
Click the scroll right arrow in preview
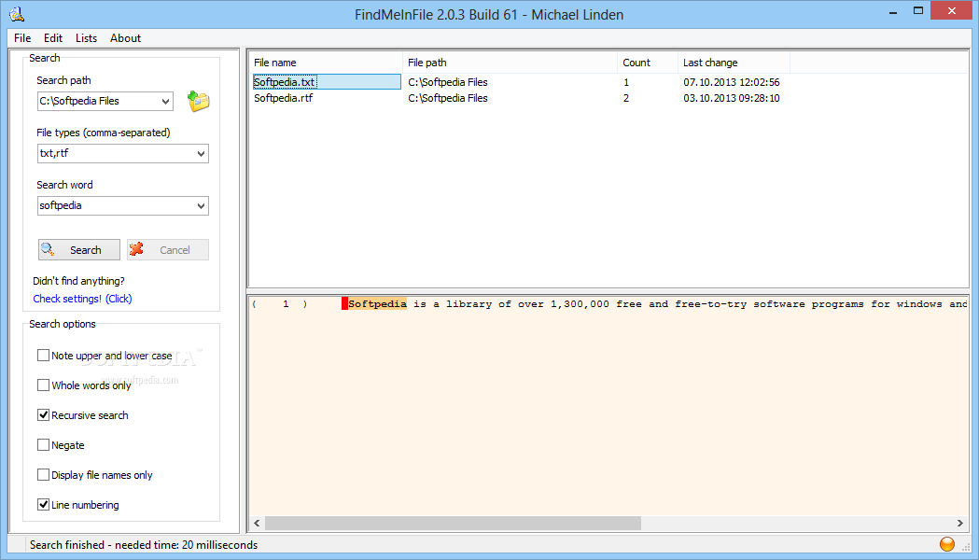[959, 524]
